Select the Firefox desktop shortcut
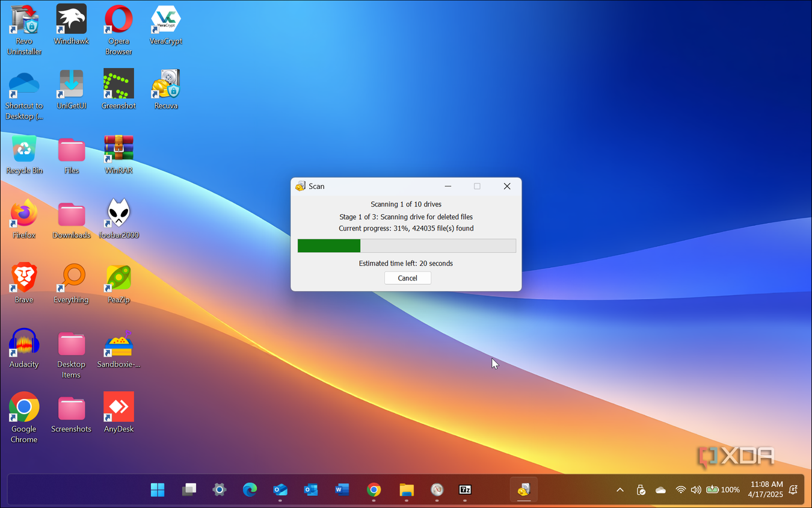The width and height of the screenshot is (812, 508). pyautogui.click(x=24, y=219)
